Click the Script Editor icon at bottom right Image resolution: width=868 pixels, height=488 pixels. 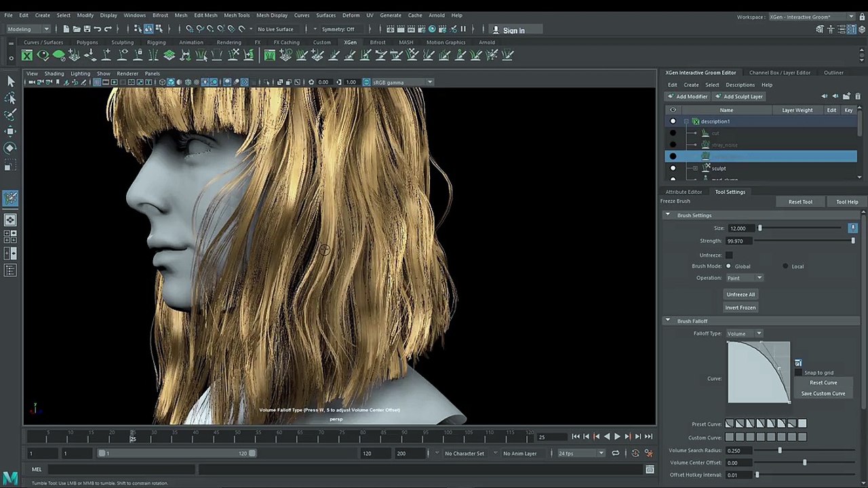coord(650,470)
